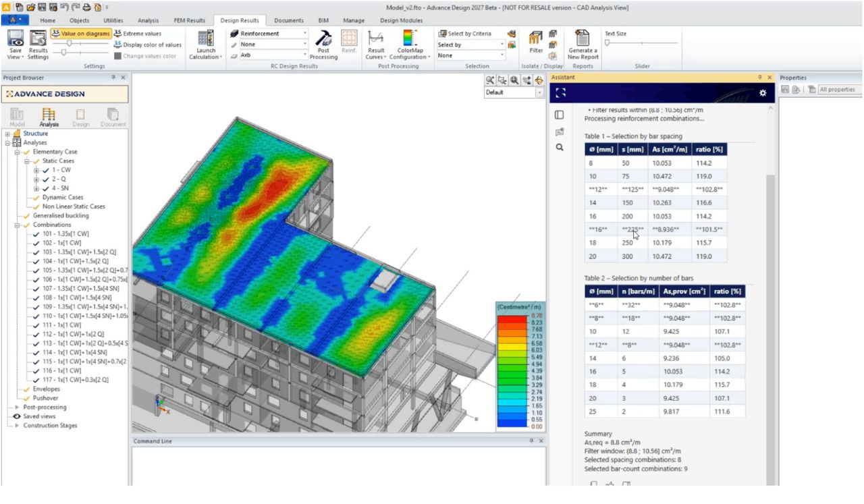The image size is (864, 504).
Task: Click the new chat icon in Assistant
Action: click(559, 132)
